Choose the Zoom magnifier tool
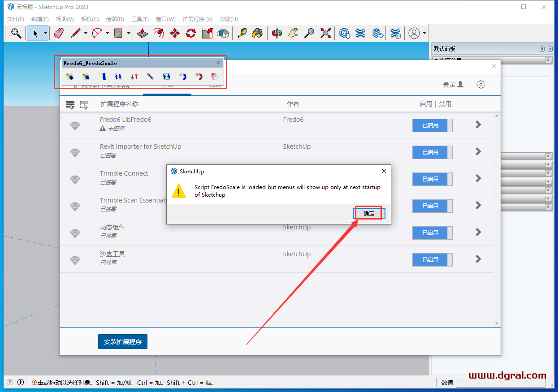This screenshot has height=392, width=558. [309, 33]
